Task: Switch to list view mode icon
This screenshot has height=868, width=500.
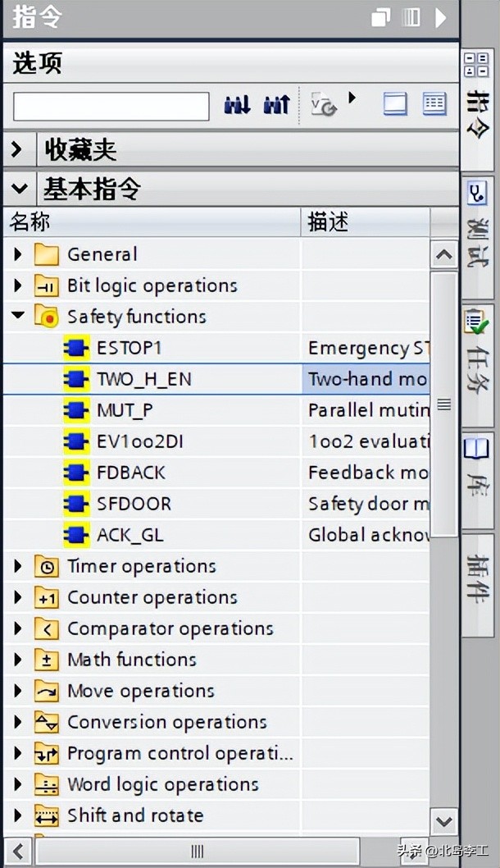Action: (x=434, y=104)
